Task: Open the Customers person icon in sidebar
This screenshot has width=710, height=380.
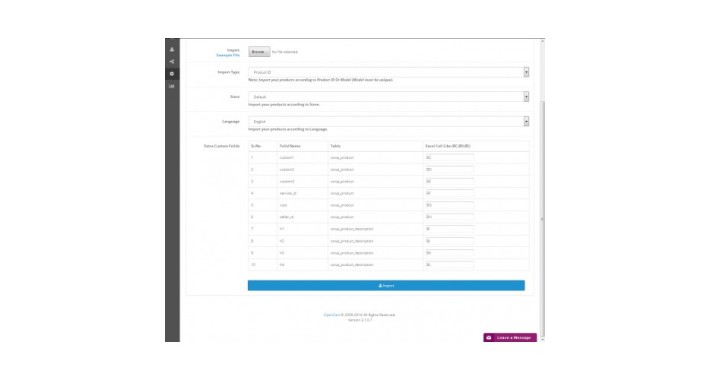Action: point(172,49)
